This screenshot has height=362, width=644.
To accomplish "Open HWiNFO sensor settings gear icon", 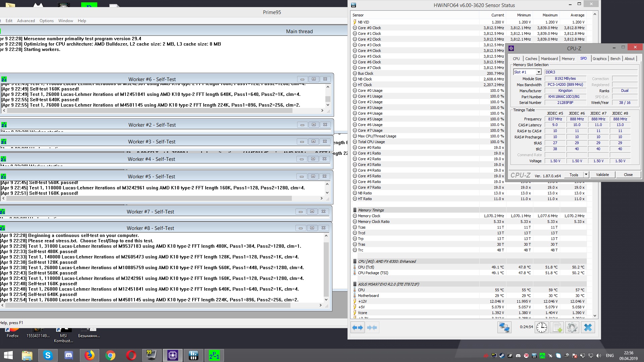I will (x=572, y=327).
